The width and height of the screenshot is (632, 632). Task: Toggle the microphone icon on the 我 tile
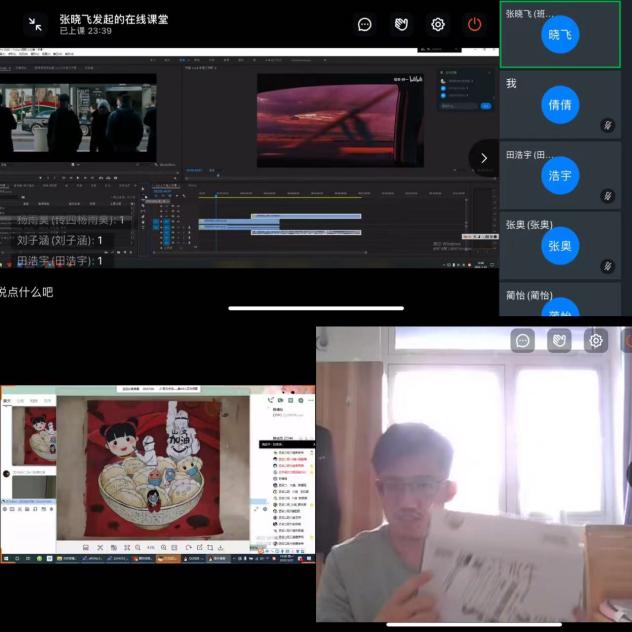tap(607, 125)
